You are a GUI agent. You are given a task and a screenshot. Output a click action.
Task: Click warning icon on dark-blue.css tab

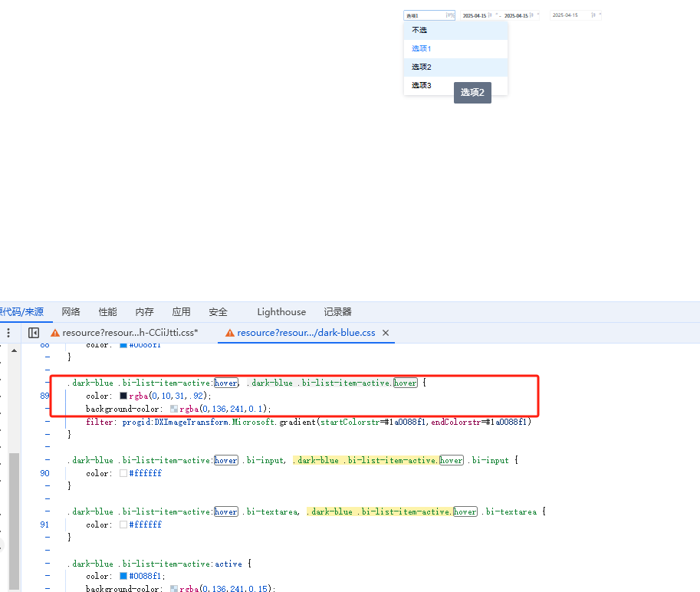pos(230,333)
